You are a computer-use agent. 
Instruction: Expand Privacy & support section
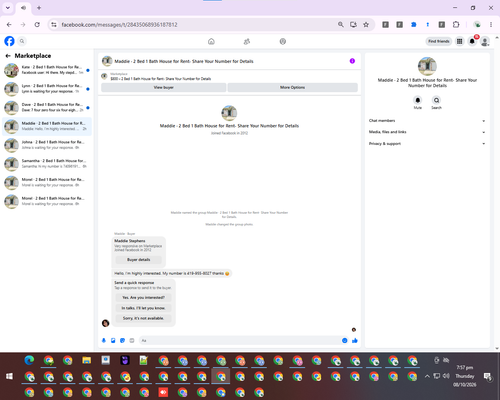point(427,144)
